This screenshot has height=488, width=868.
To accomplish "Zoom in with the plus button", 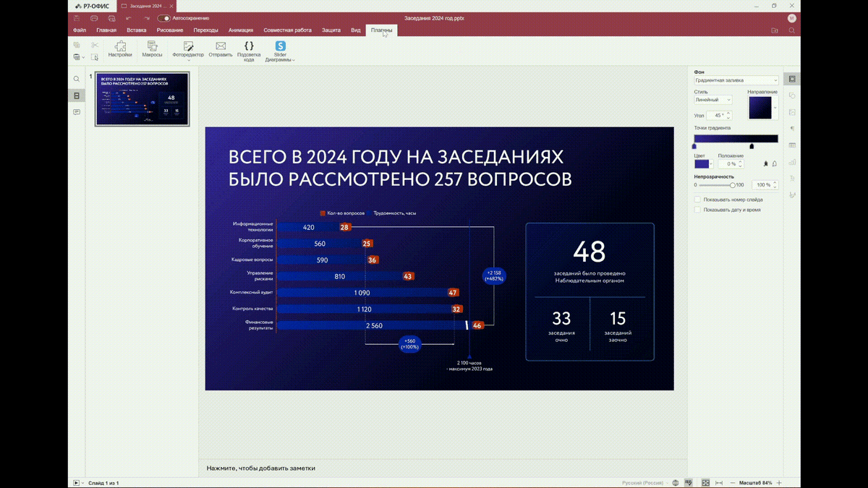I will coord(779,483).
